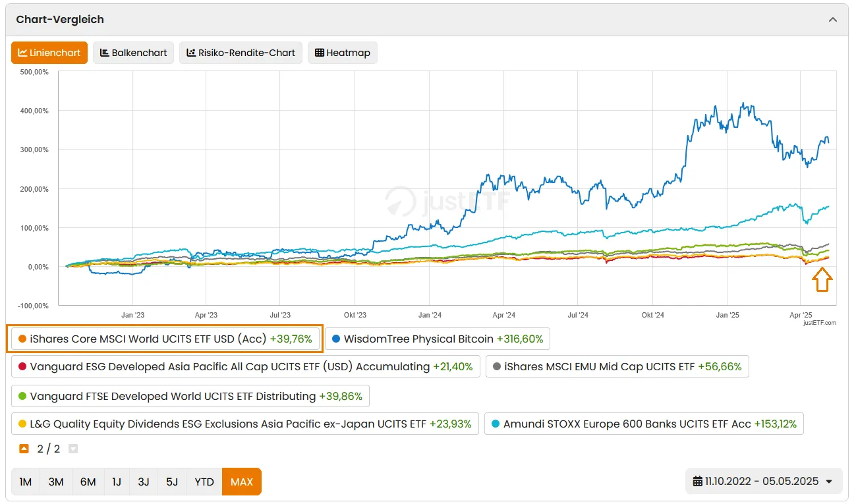Image resolution: width=856 pixels, height=504 pixels.
Task: Click the +153,12% return value
Action: coord(775,424)
